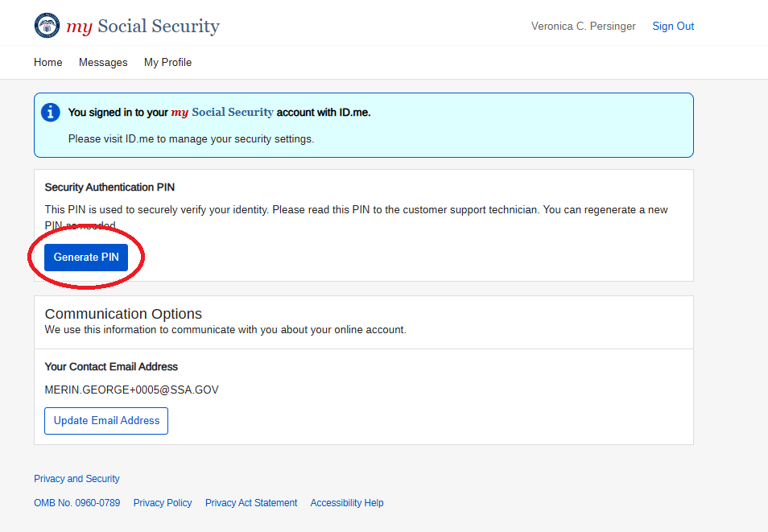This screenshot has height=532, width=768.
Task: Click the Update Email Address button
Action: tap(106, 421)
